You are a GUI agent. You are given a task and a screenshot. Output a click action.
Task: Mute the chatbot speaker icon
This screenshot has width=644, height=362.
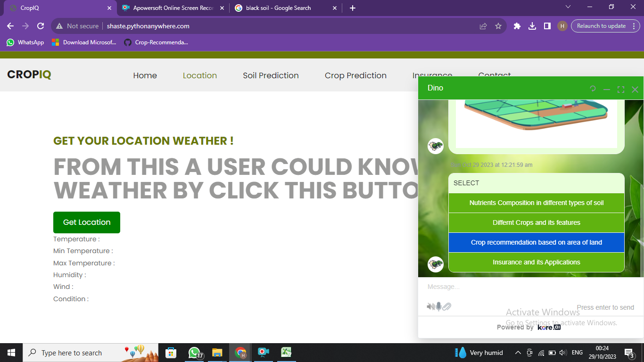(x=431, y=307)
